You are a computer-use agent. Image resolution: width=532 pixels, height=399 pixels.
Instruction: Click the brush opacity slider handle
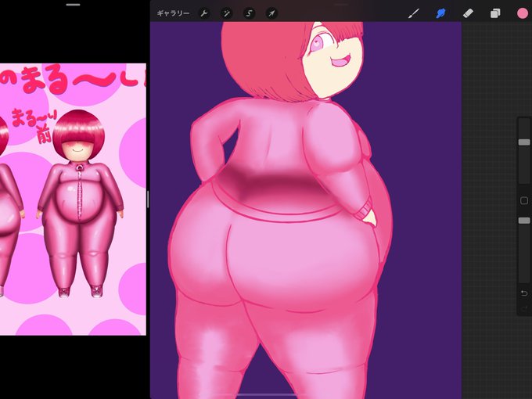coord(524,221)
